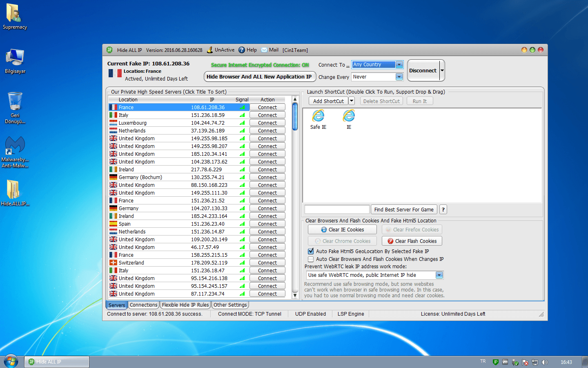
Task: Connect to Switzerland server
Action: coord(267,263)
